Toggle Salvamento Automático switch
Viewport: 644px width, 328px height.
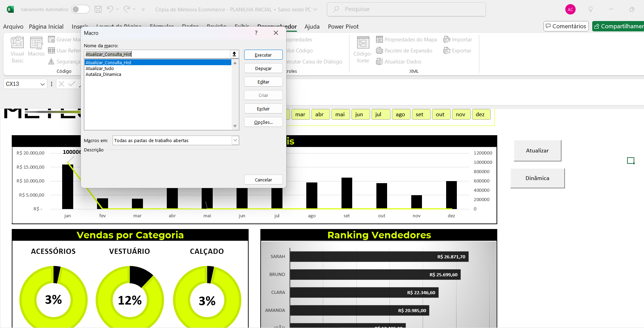(x=80, y=9)
